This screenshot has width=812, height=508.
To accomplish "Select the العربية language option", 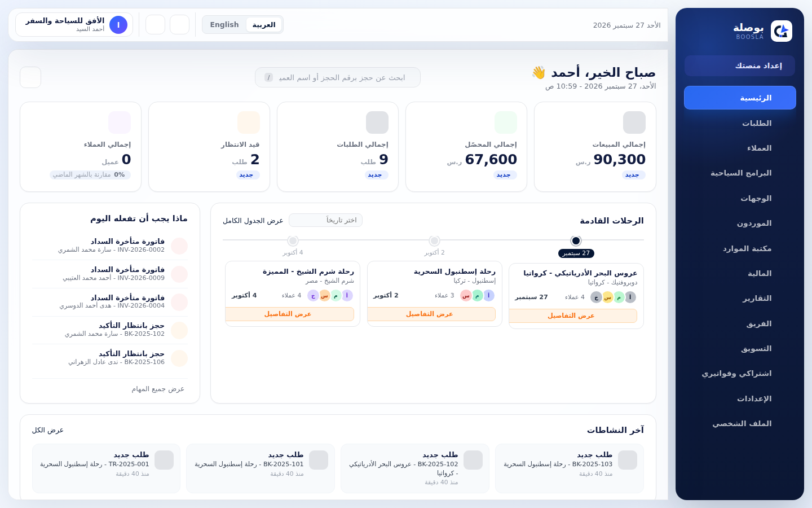I will (x=264, y=25).
